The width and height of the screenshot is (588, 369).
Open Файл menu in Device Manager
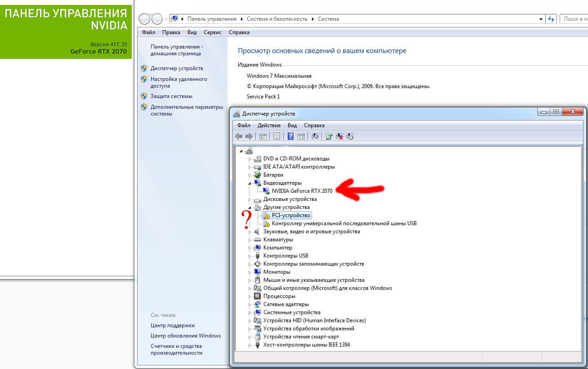244,125
